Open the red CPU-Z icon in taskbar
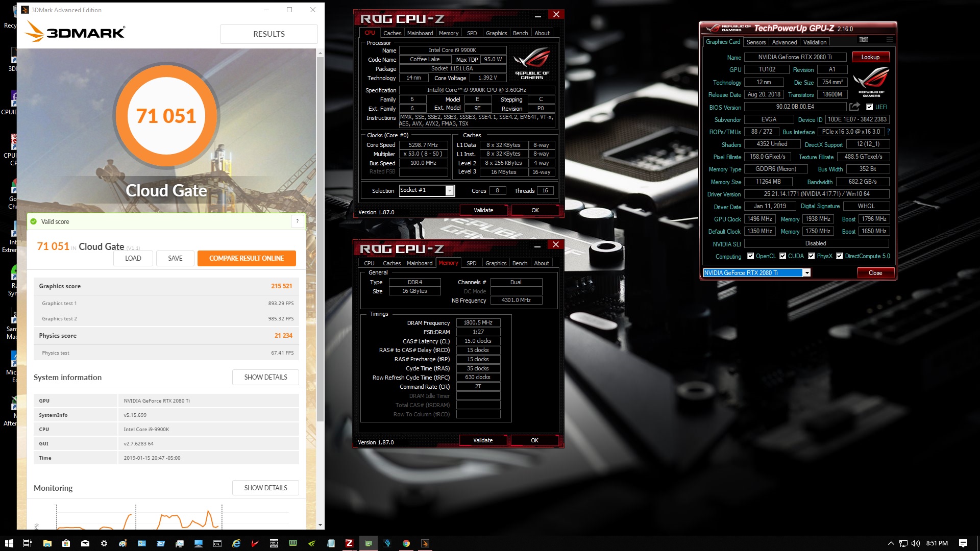980x551 pixels. 349,543
